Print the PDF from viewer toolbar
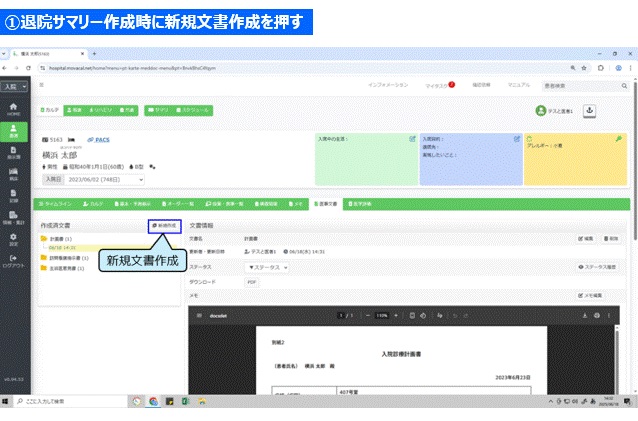Screen dimensions: 638x421 597,316
